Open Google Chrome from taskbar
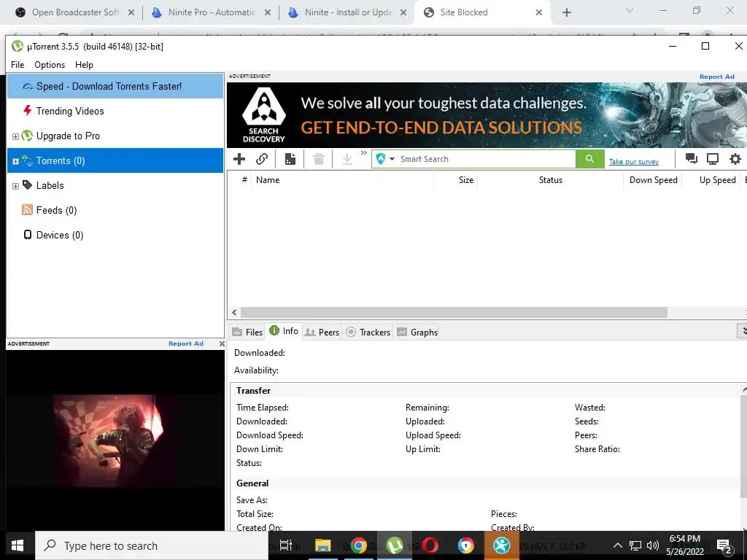The width and height of the screenshot is (747, 560). tap(359, 545)
